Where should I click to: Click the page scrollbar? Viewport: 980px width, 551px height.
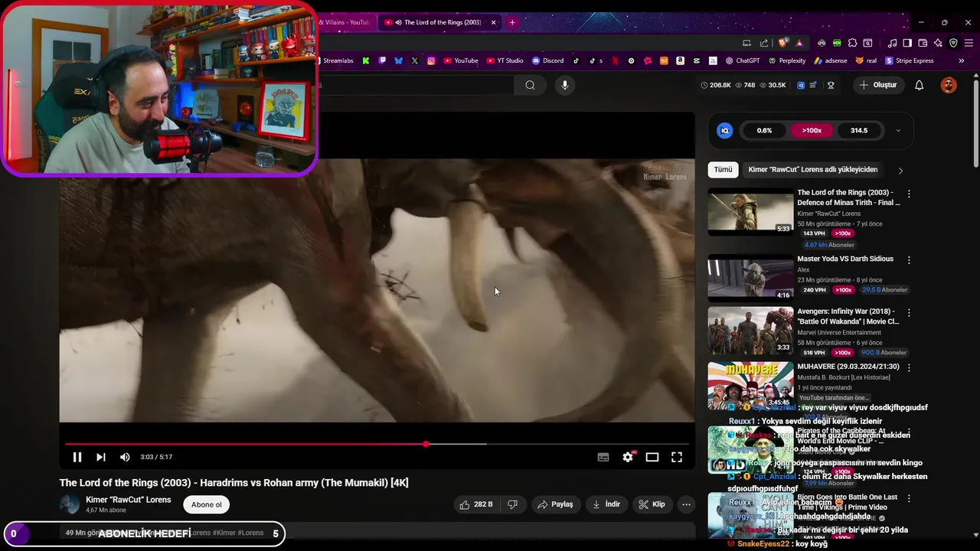(x=976, y=122)
